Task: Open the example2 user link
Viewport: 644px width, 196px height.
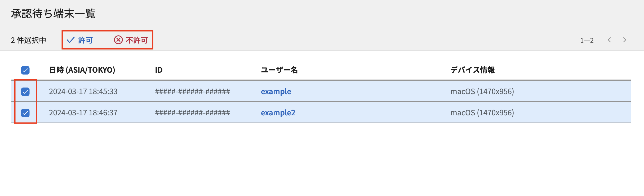Action: (278, 113)
